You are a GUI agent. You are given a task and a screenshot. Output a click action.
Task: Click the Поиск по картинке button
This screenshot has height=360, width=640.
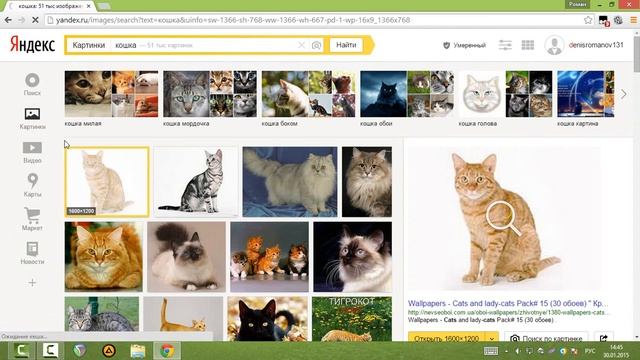(546, 338)
